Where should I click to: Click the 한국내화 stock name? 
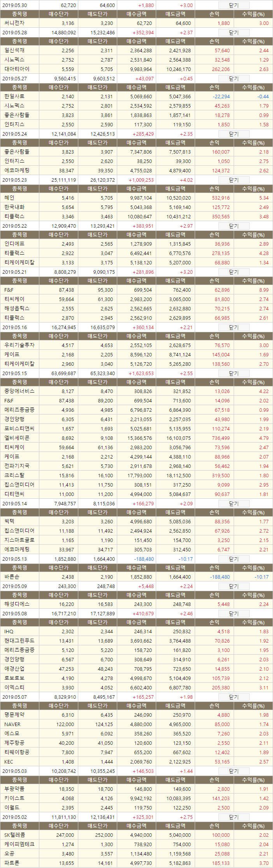tap(14, 207)
